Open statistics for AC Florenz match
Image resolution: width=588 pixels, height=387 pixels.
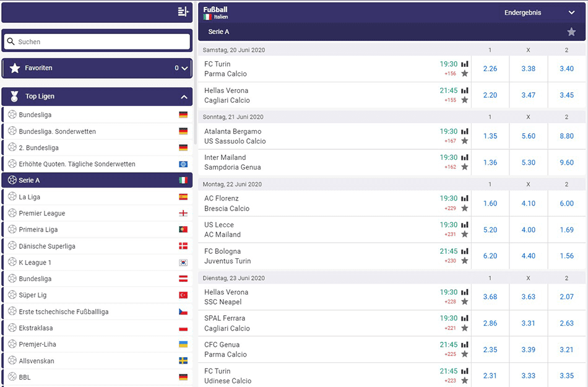click(465, 198)
